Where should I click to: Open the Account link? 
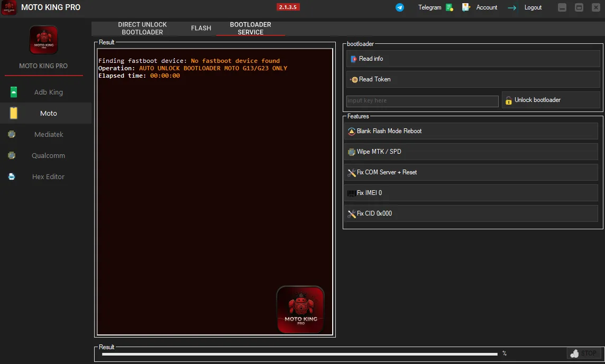[x=487, y=7]
